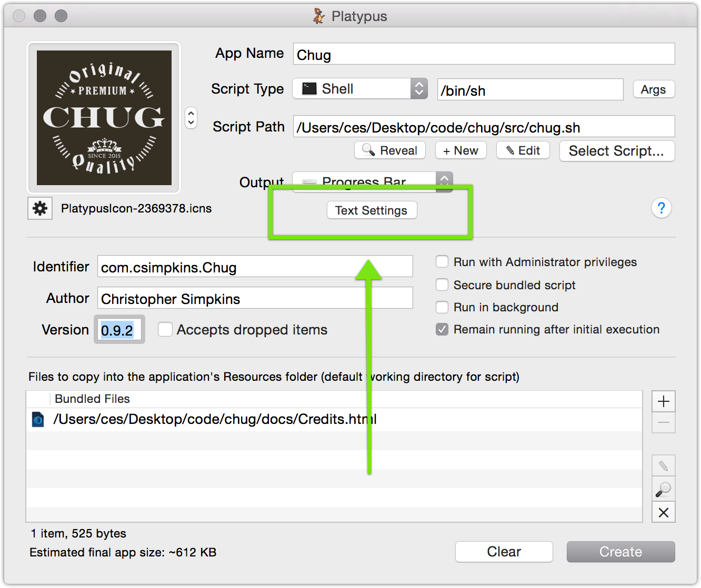701x588 pixels.
Task: Remove the selected bundled file with the minus button
Action: (663, 423)
